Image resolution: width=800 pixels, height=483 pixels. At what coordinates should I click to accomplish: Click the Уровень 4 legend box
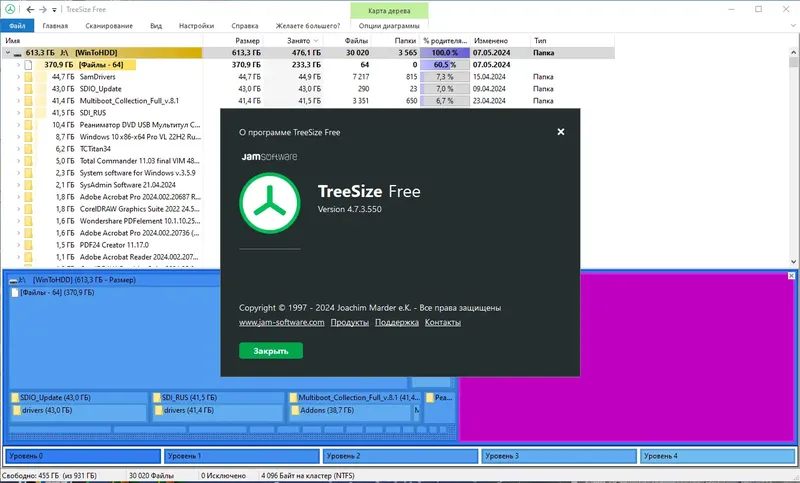(718, 456)
